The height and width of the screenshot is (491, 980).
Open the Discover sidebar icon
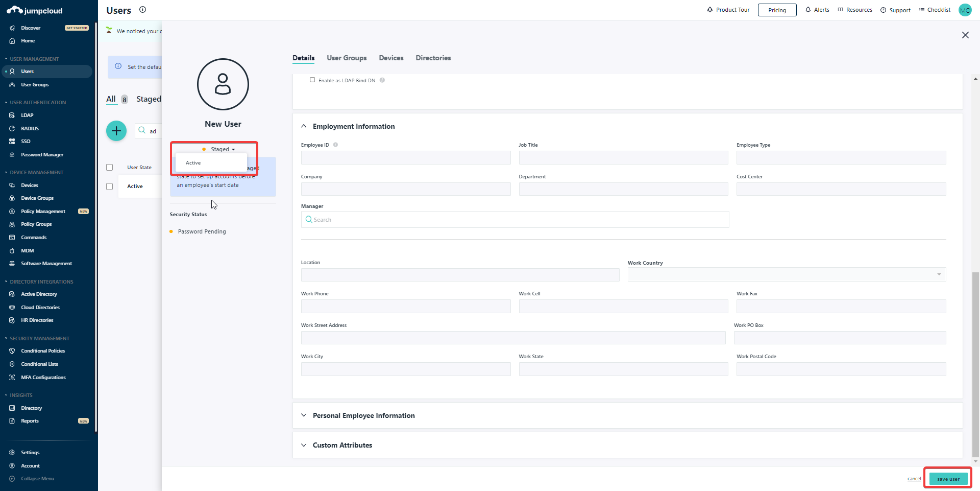(x=12, y=28)
